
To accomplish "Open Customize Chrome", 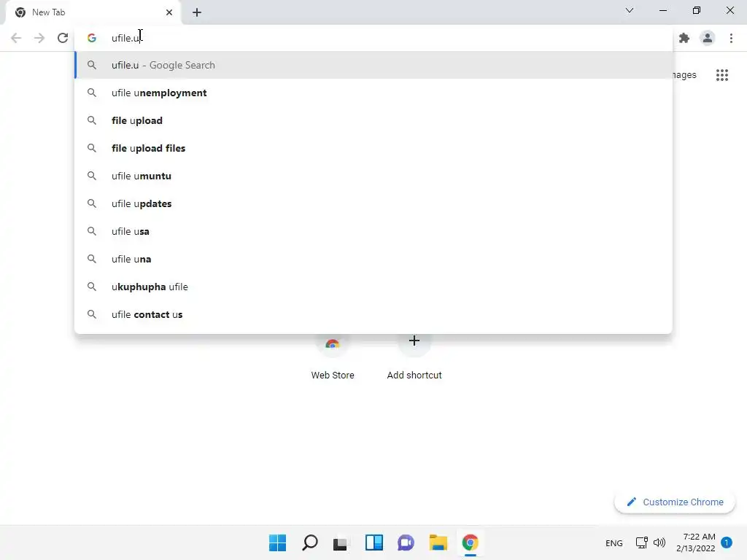I will (675, 502).
